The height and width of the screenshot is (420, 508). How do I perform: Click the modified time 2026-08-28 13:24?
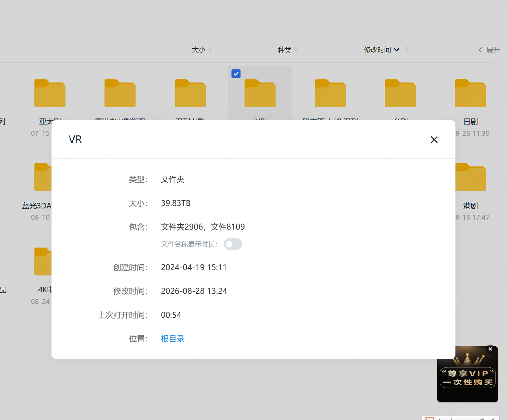click(194, 291)
